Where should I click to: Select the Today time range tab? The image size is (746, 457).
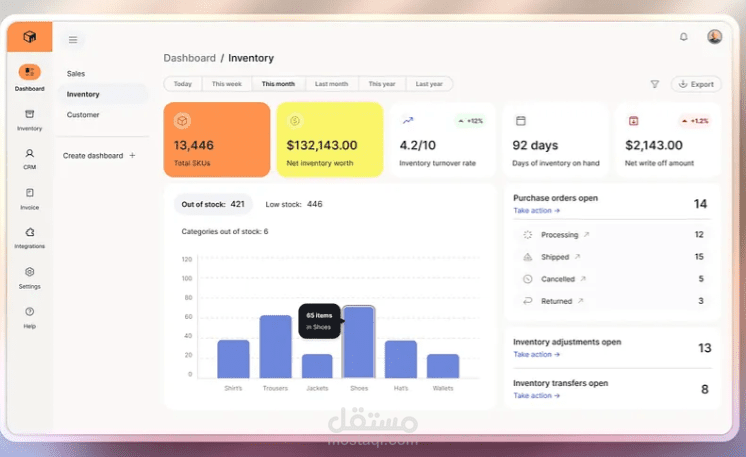(183, 84)
